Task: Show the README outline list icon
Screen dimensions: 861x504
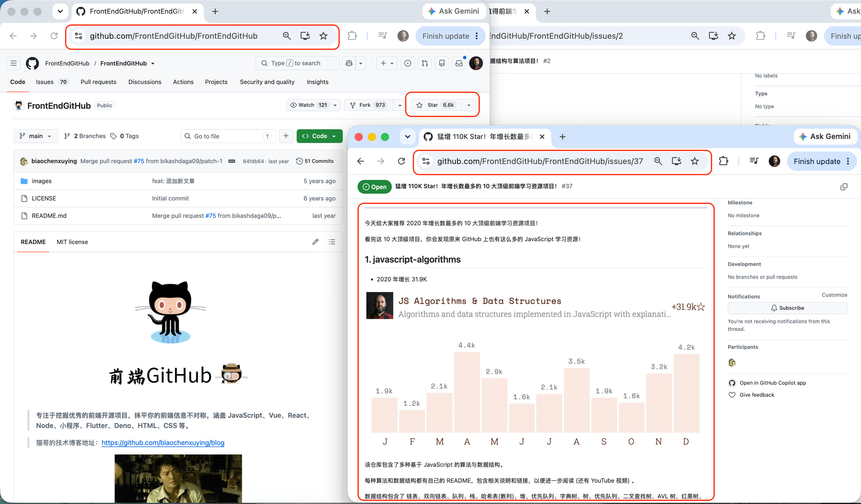Action: (332, 242)
